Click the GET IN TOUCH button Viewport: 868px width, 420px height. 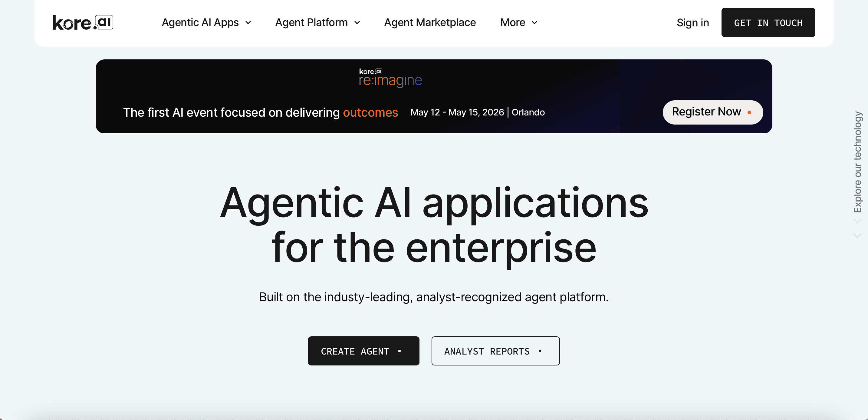768,22
